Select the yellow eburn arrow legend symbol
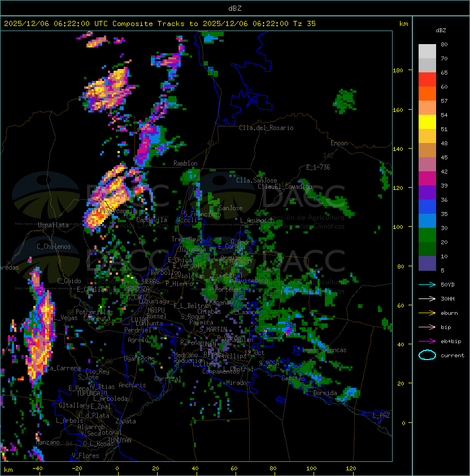 tap(427, 313)
